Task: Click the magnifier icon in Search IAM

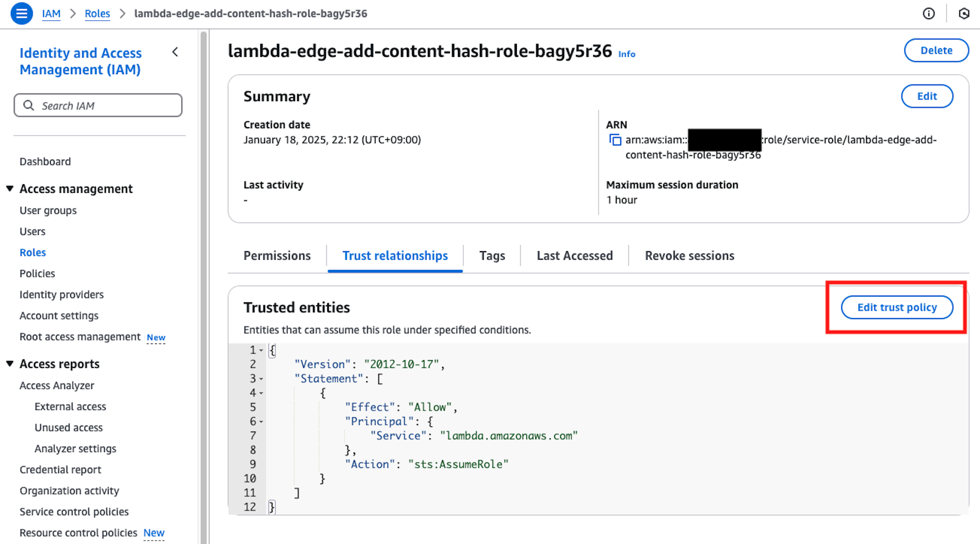Action: coord(29,105)
